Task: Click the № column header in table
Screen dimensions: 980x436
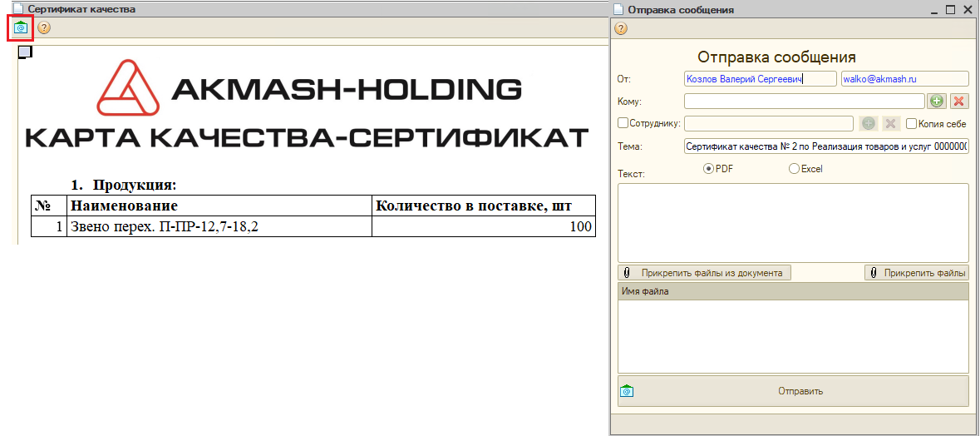Action: click(49, 206)
